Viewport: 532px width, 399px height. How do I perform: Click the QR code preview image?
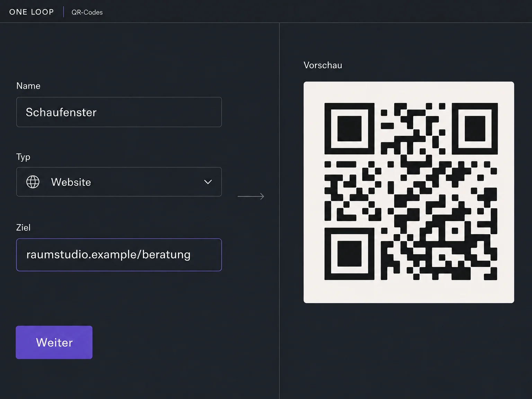tap(409, 192)
